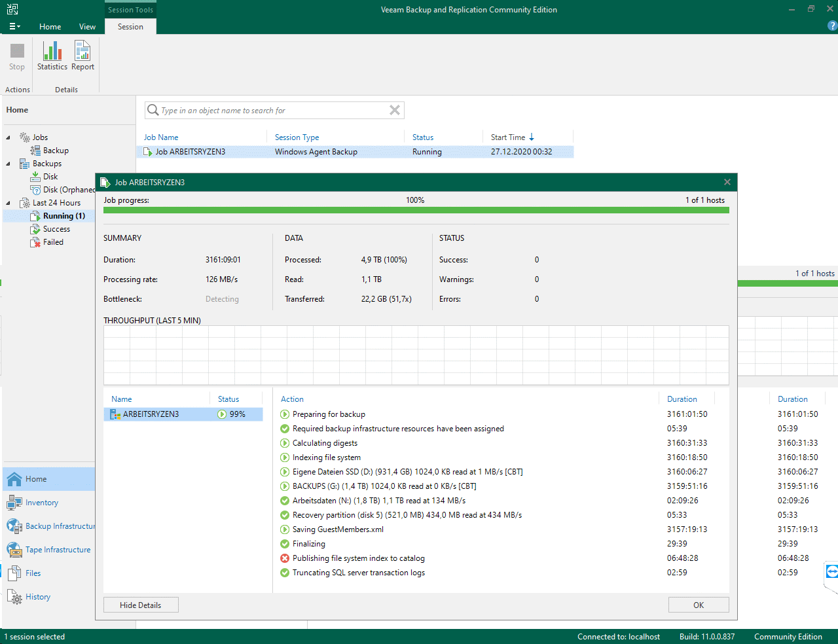
Task: Select the Session Tools contextual tab
Action: point(130,10)
